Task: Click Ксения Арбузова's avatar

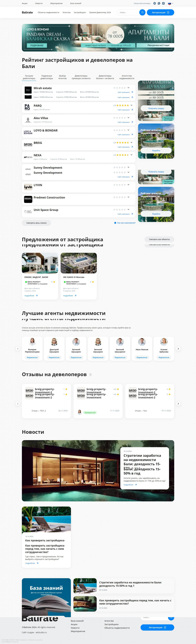Action: pos(164,342)
